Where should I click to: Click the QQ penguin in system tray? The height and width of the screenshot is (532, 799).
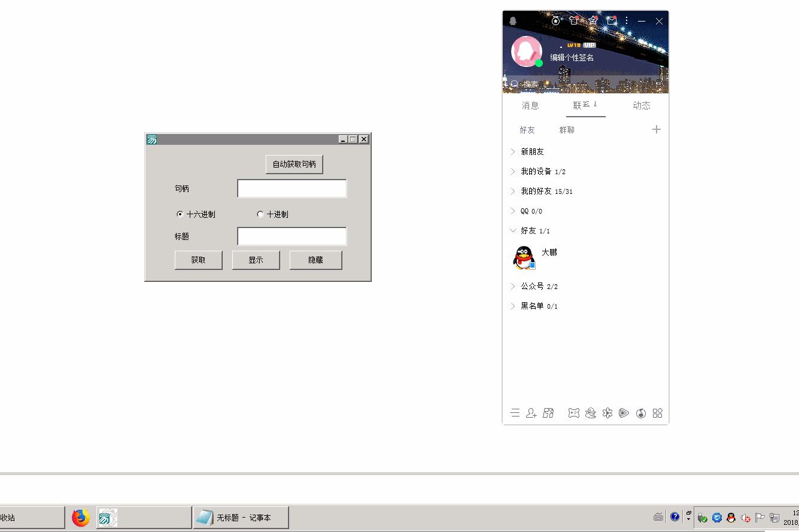(731, 517)
